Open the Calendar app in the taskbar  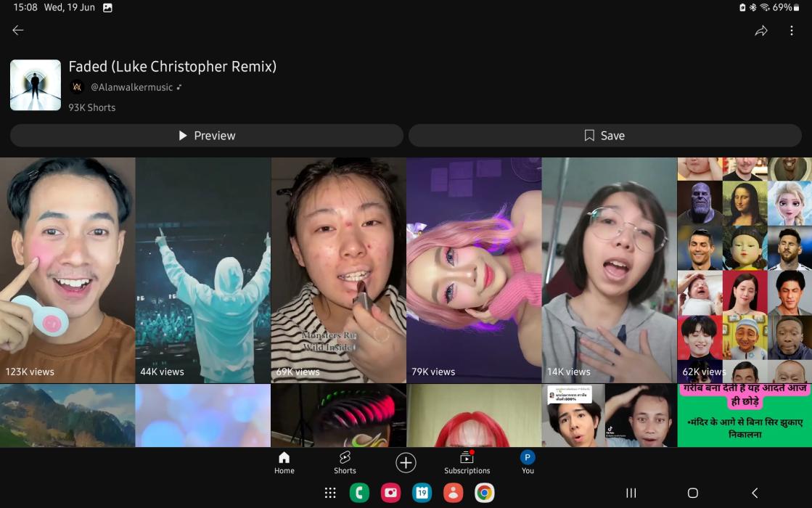(x=422, y=493)
